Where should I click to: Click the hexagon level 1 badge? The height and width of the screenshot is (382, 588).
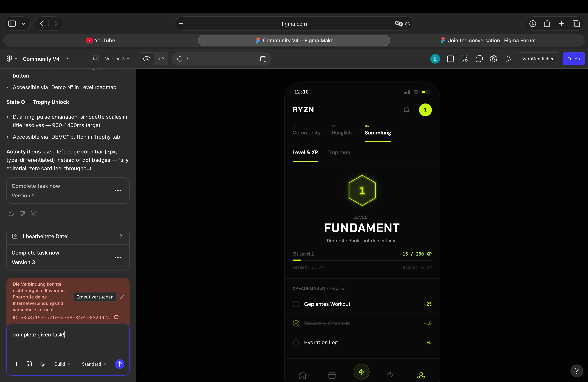pyautogui.click(x=362, y=191)
